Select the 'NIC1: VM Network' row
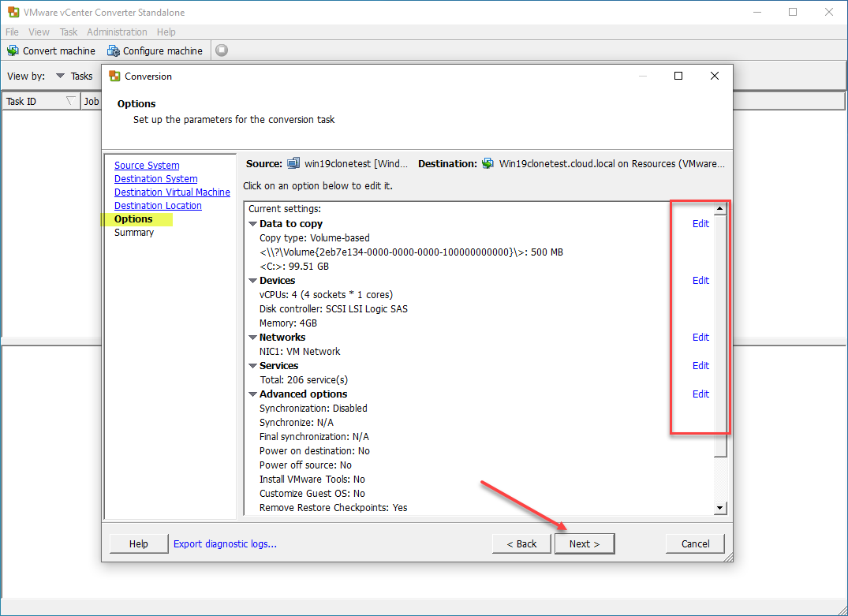 pyautogui.click(x=301, y=352)
